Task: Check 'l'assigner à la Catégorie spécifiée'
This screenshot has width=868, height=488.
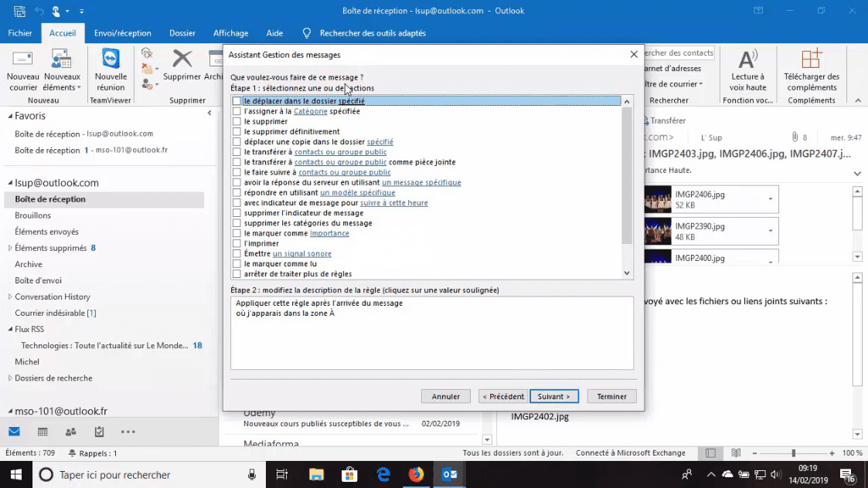Action: pos(237,111)
